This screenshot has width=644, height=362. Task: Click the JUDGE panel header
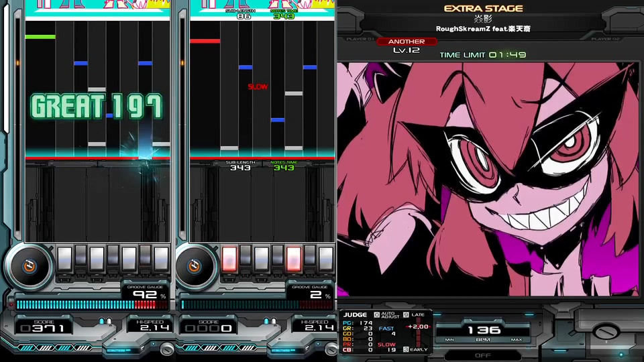pyautogui.click(x=355, y=315)
